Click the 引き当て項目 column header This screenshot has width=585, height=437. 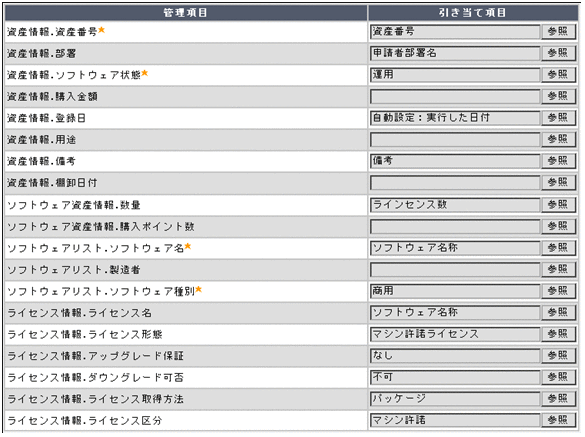[473, 13]
